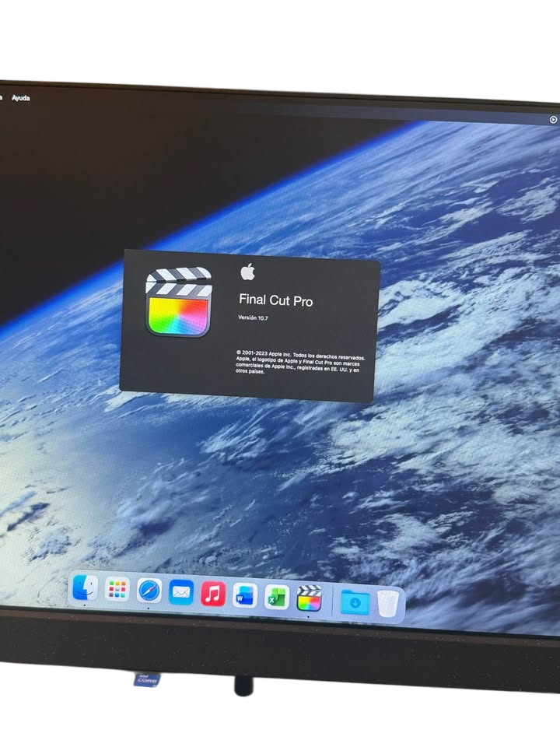The width and height of the screenshot is (560, 747).
Task: Open the Music app in dock
Action: pos(213,594)
